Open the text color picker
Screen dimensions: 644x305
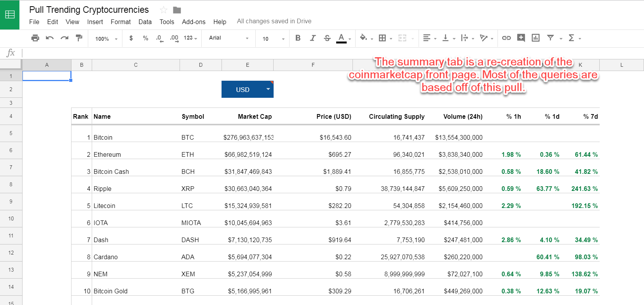[342, 38]
